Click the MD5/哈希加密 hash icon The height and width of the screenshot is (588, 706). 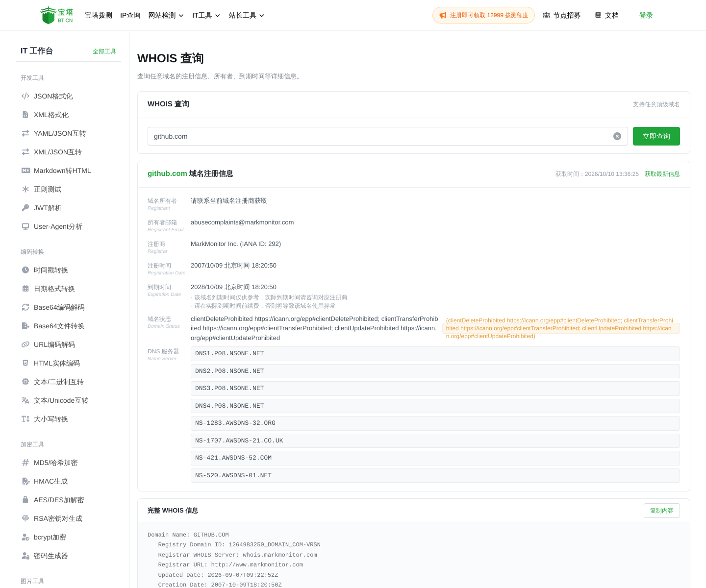[x=25, y=463]
